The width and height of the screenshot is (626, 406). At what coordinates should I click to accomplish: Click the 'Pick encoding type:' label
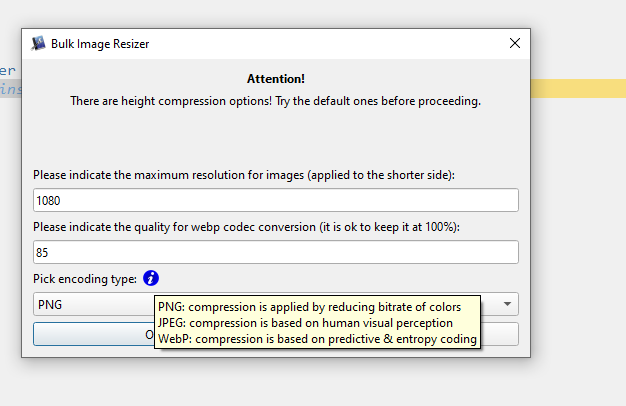click(x=85, y=279)
